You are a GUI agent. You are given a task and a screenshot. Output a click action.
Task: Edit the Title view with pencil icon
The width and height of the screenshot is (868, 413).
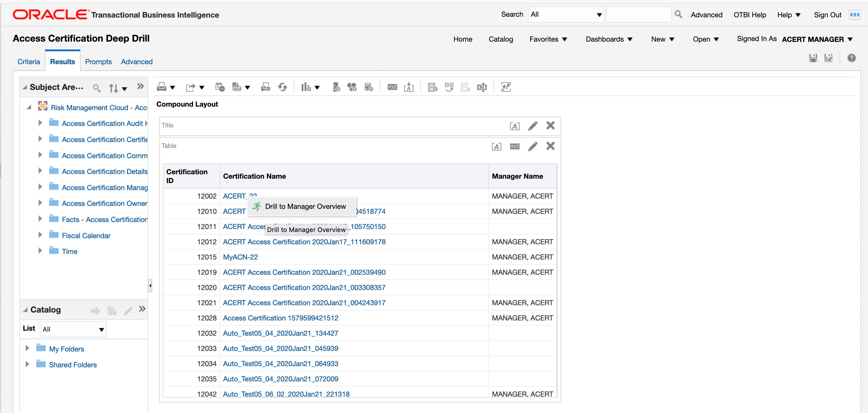tap(533, 126)
